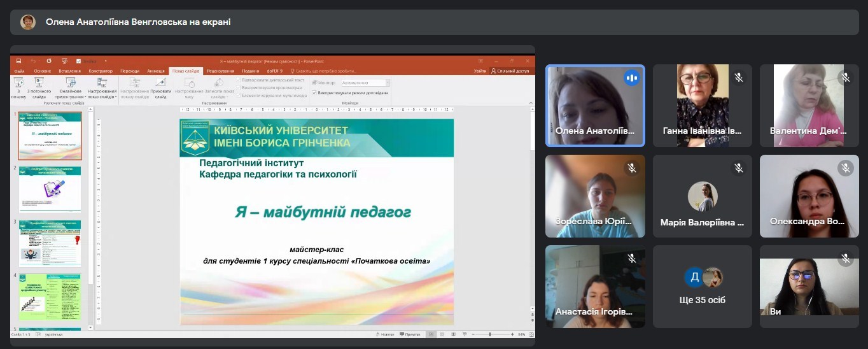Click the Undo arrow in the quick access toolbar

click(33, 61)
